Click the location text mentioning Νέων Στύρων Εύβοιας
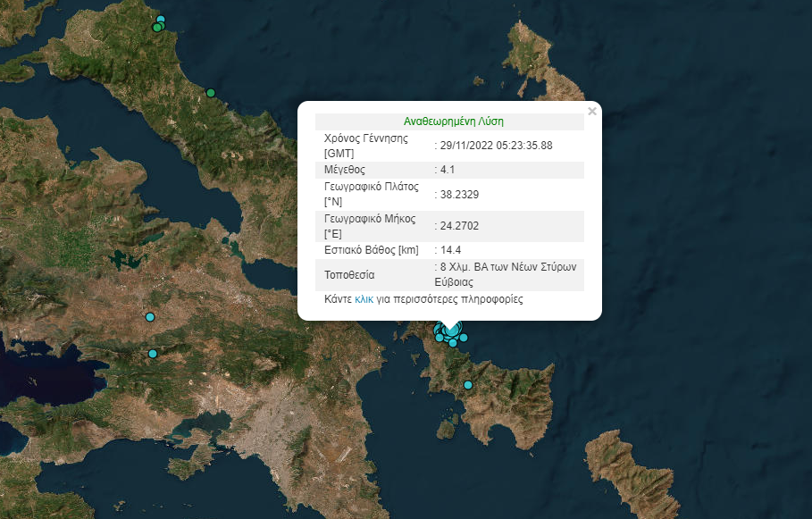The image size is (812, 519). point(505,274)
